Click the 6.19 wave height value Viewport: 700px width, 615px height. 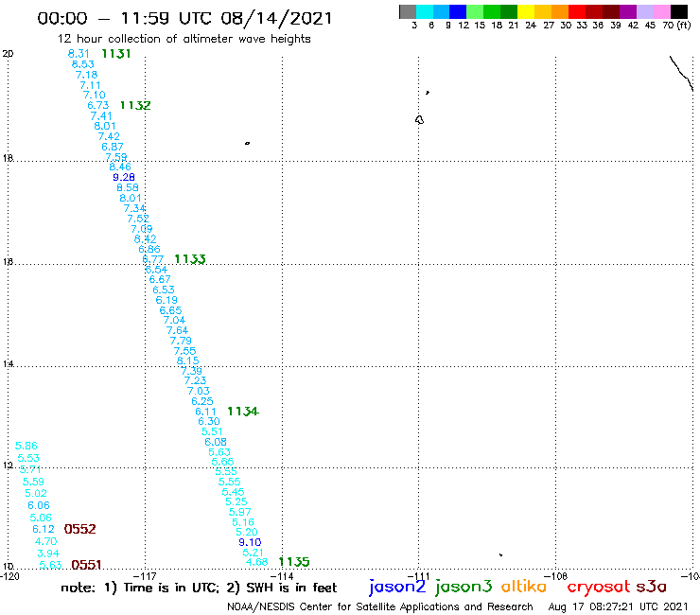[166, 300]
